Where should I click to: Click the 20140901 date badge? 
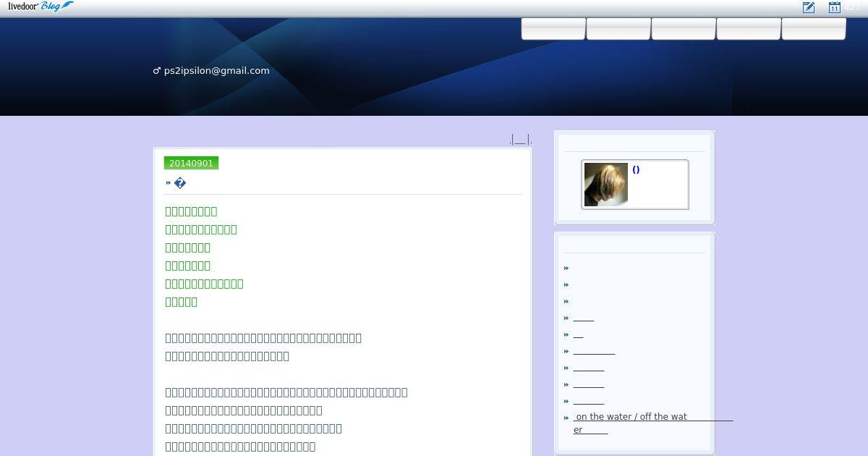point(191,163)
